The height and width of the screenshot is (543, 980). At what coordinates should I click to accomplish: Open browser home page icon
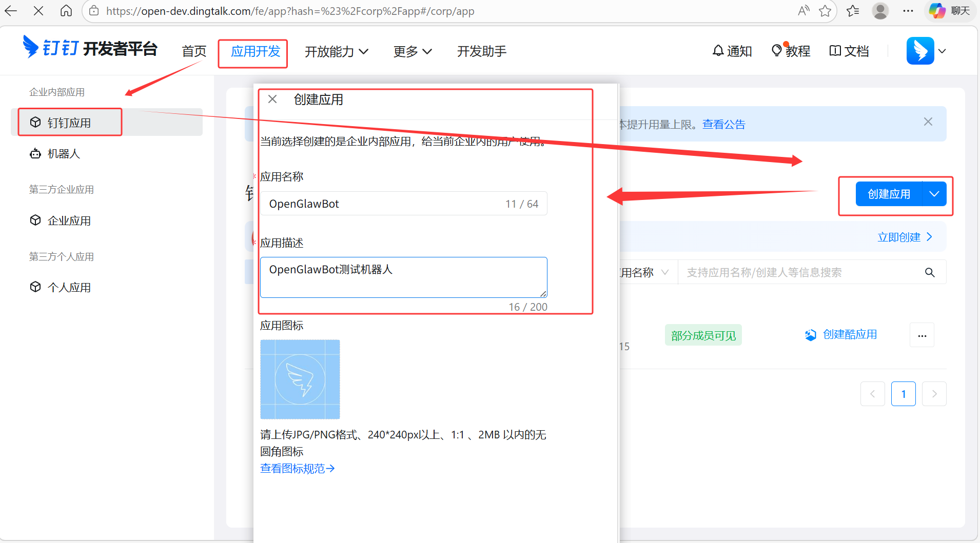[x=66, y=11]
